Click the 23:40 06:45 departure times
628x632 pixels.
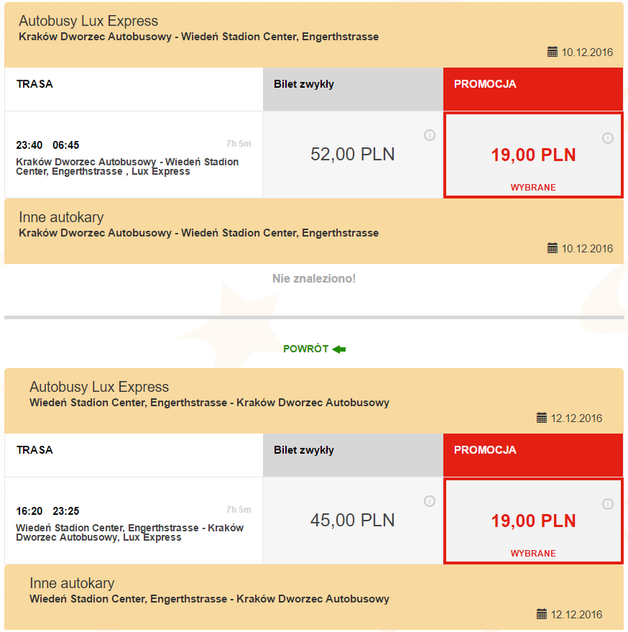(x=47, y=145)
